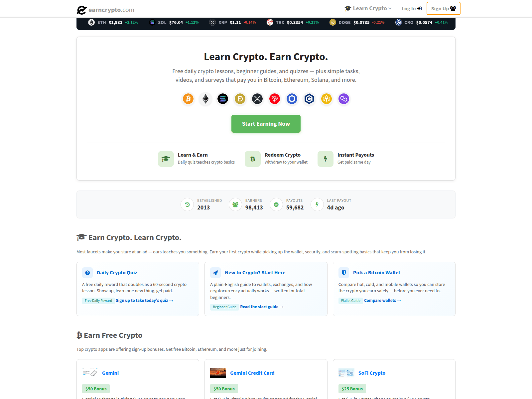Screen dimensions: 532x399
Task: Click the red Tron coin icon
Action: pyautogui.click(x=275, y=99)
